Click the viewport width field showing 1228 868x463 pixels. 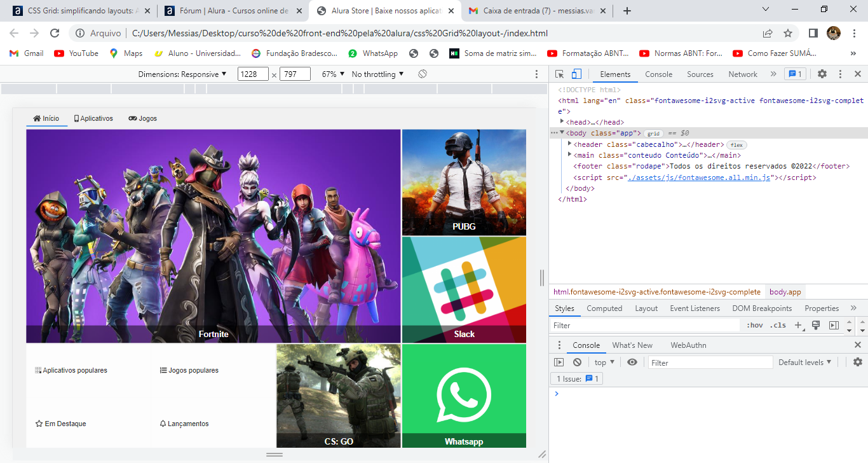(253, 74)
